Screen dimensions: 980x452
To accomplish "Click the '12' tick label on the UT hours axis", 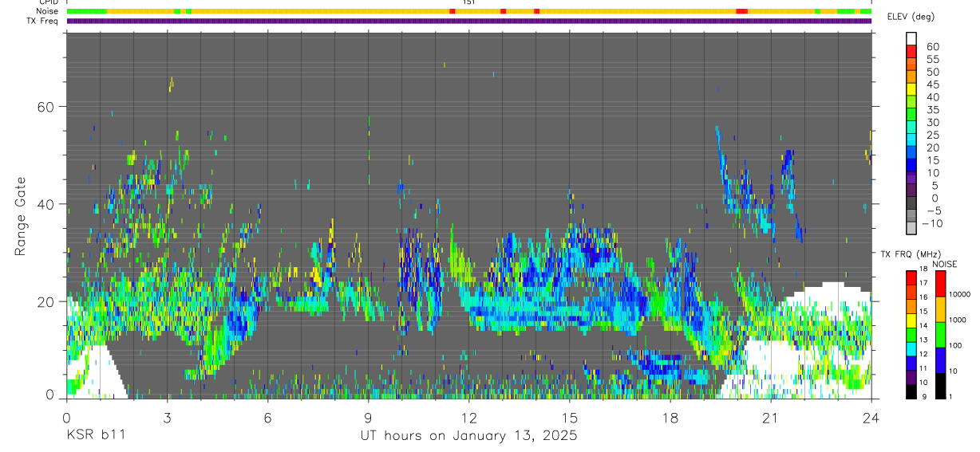I will click(x=468, y=418).
